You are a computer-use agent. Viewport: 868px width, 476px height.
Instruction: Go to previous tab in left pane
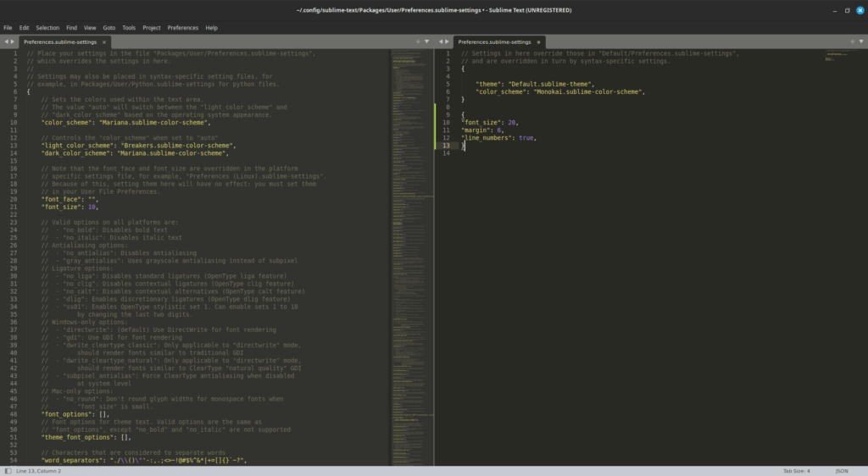7,42
